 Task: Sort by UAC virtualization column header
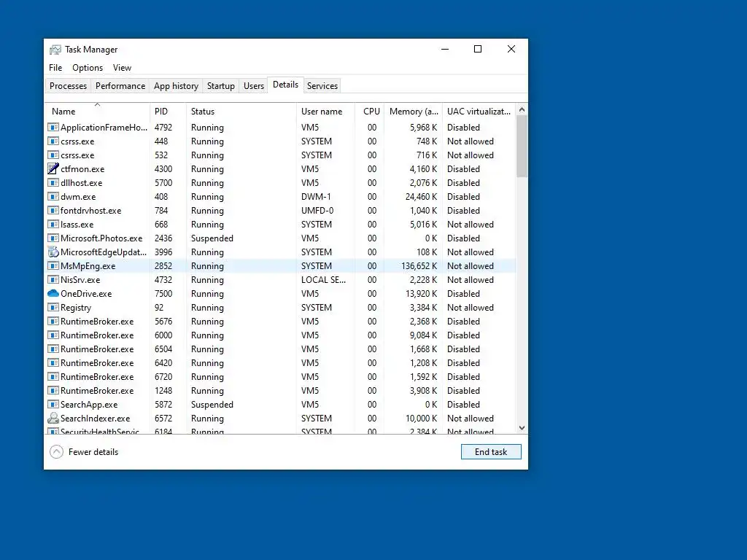479,111
